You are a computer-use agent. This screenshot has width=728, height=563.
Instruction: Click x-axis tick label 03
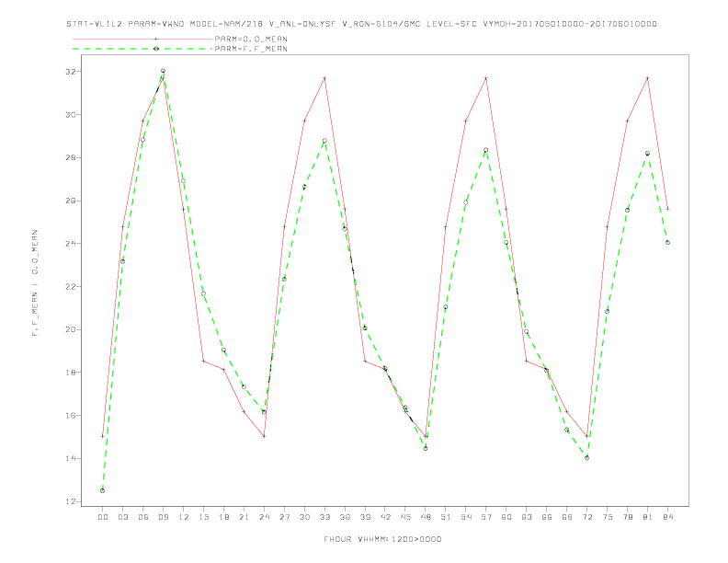point(122,517)
